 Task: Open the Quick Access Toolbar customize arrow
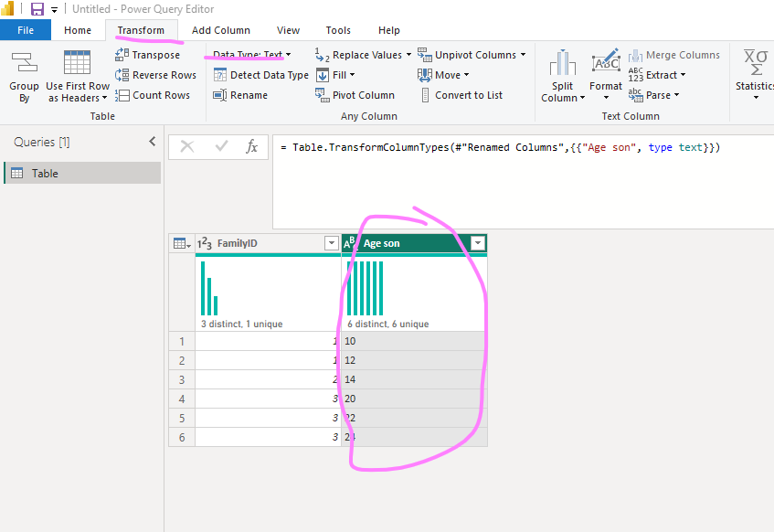pyautogui.click(x=54, y=9)
